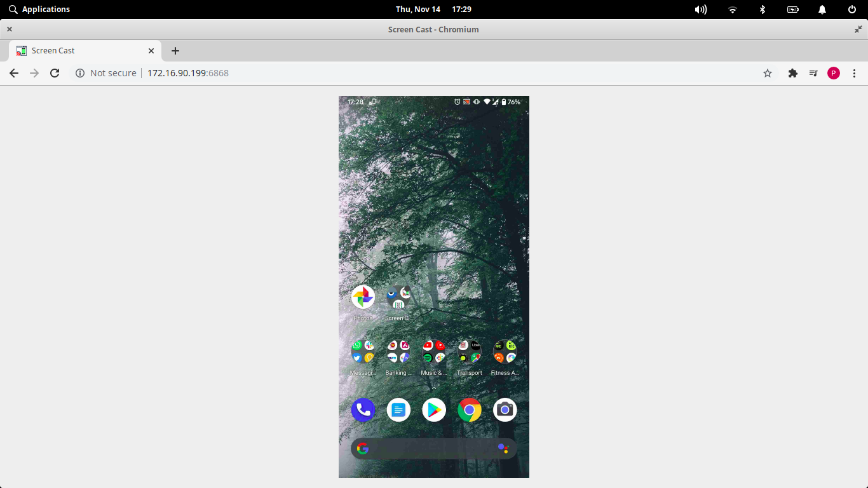Open the notifications bell
868x488 pixels.
(822, 10)
